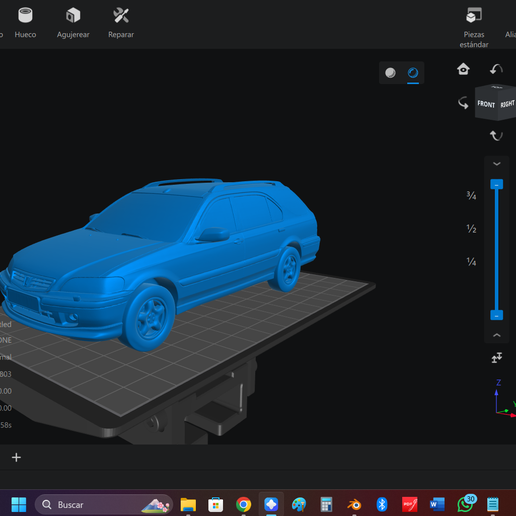This screenshot has height=516, width=516.
Task: Open Windows Start menu
Action: pos(19,504)
